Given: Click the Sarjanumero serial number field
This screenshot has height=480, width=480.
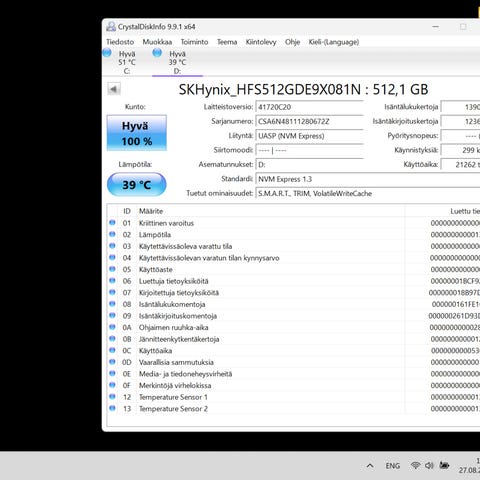Looking at the screenshot, I should (x=309, y=122).
